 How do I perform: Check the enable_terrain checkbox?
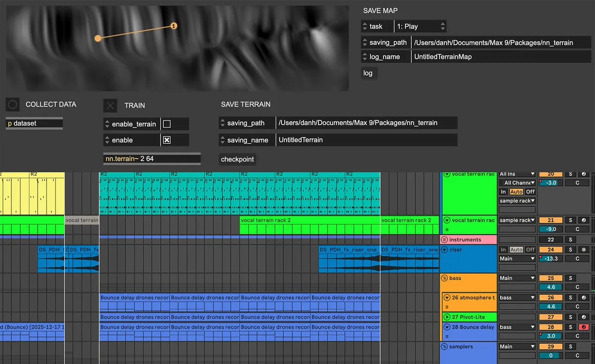pos(167,124)
